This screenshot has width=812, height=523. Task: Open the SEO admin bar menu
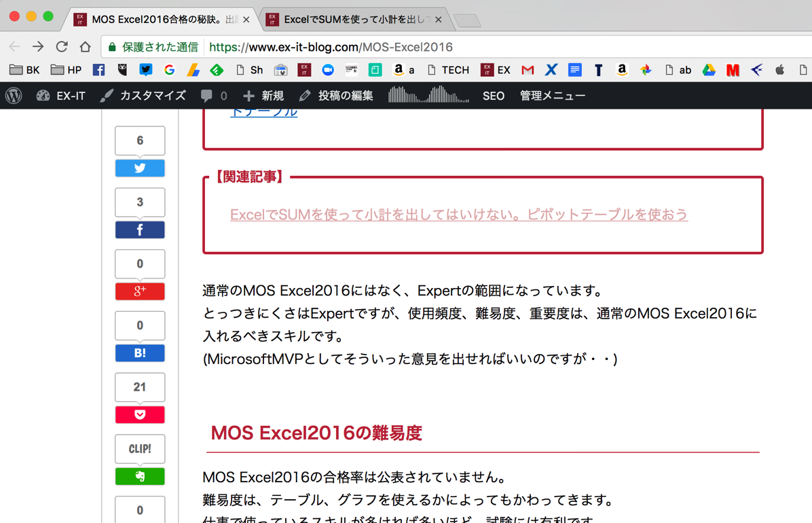(x=494, y=96)
